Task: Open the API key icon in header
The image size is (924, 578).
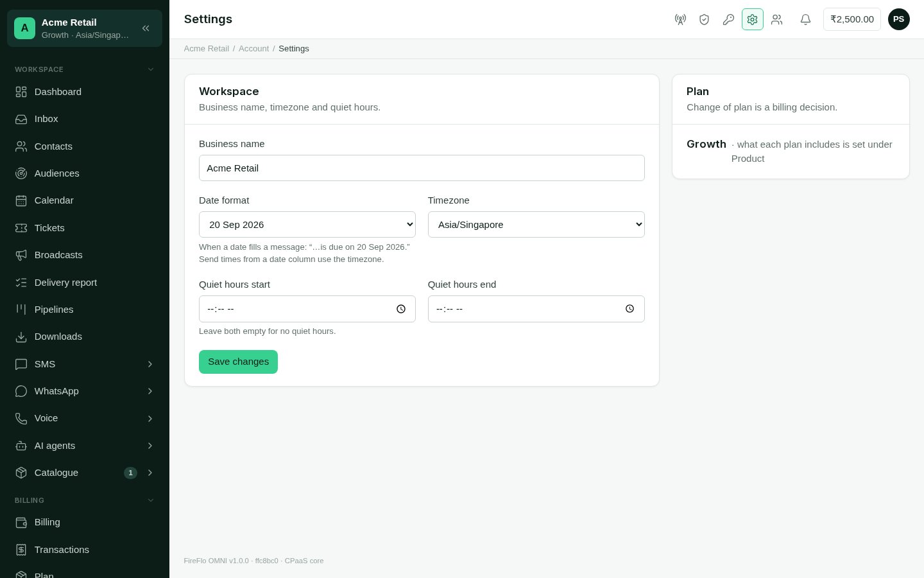Action: [728, 19]
